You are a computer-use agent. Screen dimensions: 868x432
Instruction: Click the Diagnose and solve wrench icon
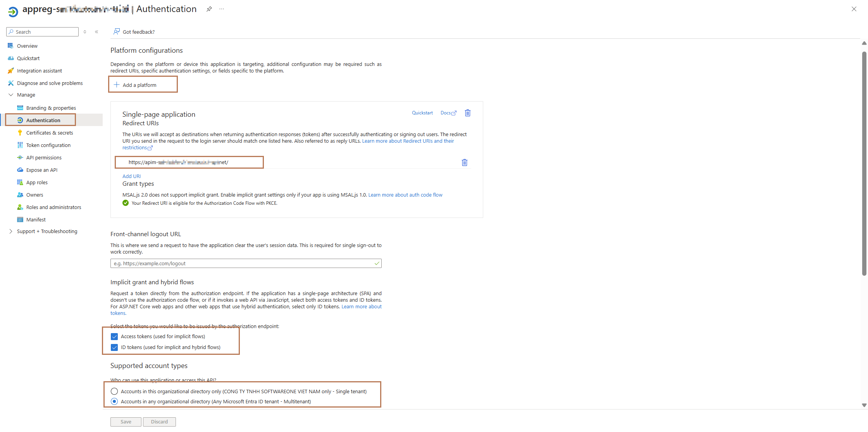pos(10,83)
